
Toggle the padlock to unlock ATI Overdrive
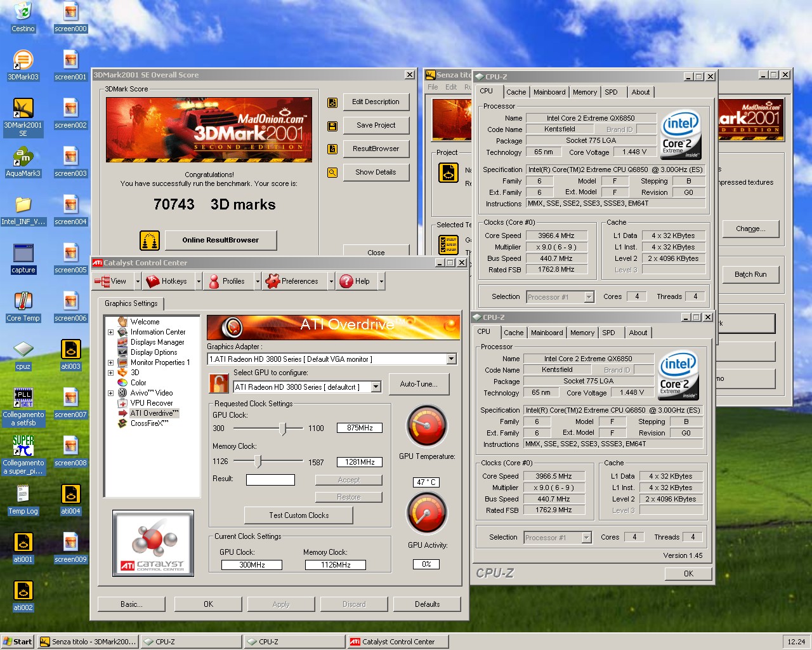click(219, 383)
